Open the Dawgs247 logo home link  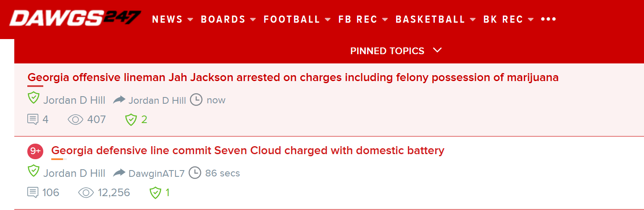tap(75, 18)
